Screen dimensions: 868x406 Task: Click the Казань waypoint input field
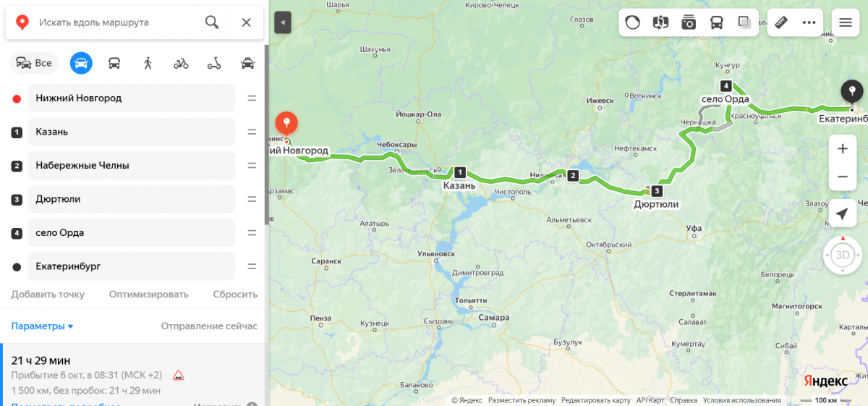pos(132,132)
